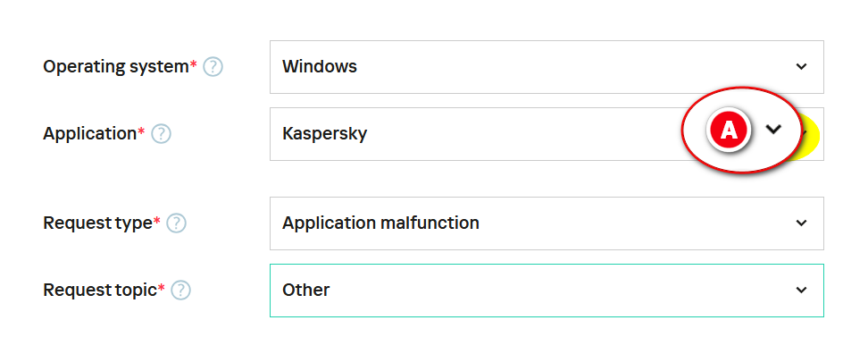The height and width of the screenshot is (354, 868).
Task: Open the Operating system help tooltip icon
Action: tap(213, 67)
